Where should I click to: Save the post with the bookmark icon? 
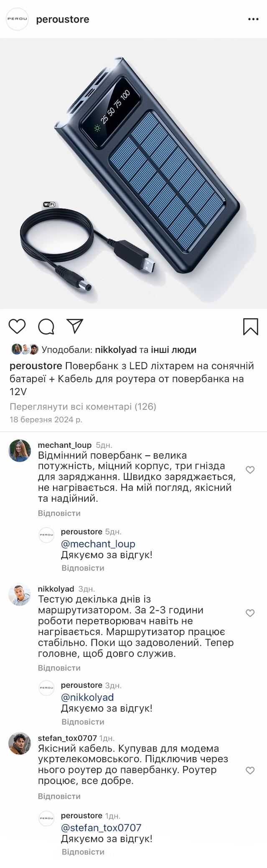(250, 327)
